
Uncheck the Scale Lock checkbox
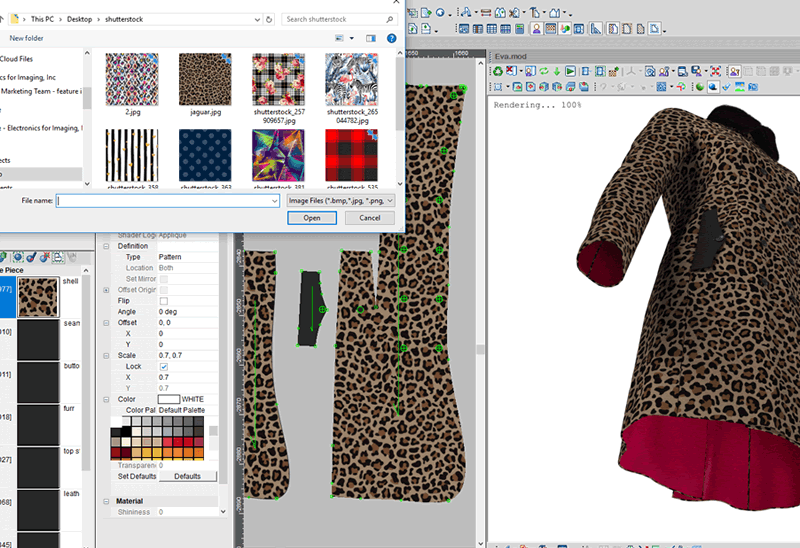[164, 366]
